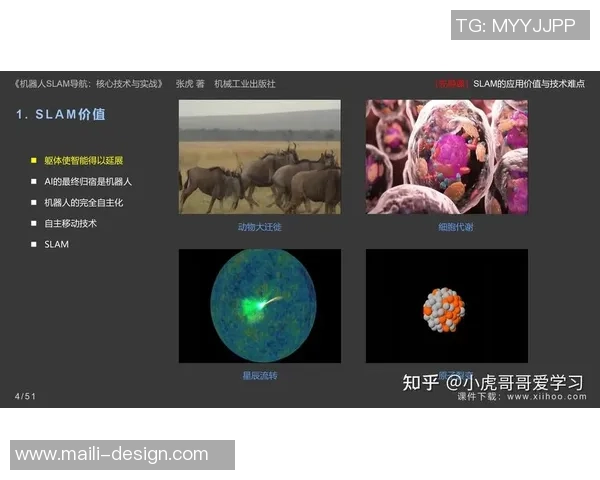This screenshot has width=600, height=480.
Task: Open the wildebeest migration photo
Action: [x=260, y=157]
